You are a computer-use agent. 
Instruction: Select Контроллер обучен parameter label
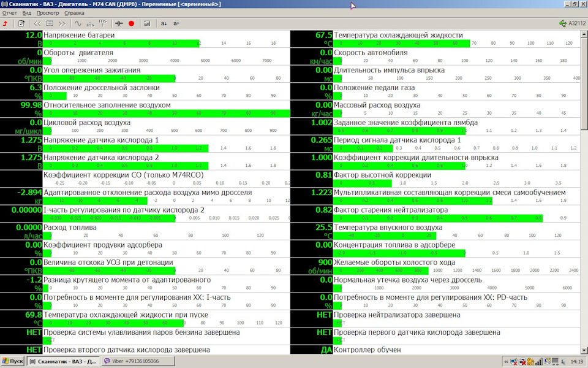click(x=367, y=350)
